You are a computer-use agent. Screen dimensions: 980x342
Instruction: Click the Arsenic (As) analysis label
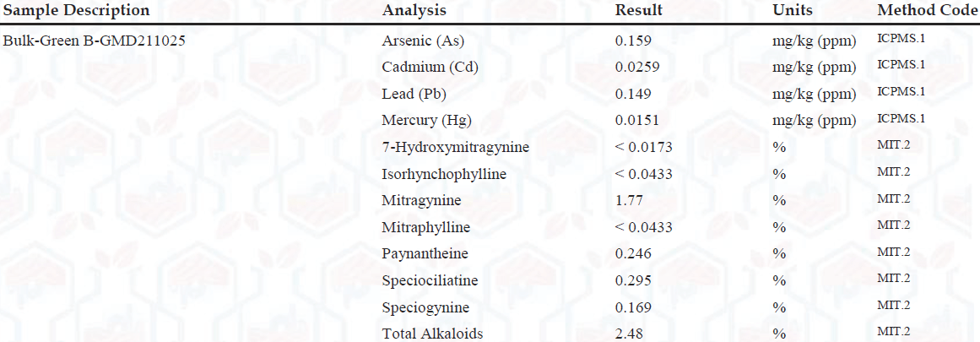(423, 40)
